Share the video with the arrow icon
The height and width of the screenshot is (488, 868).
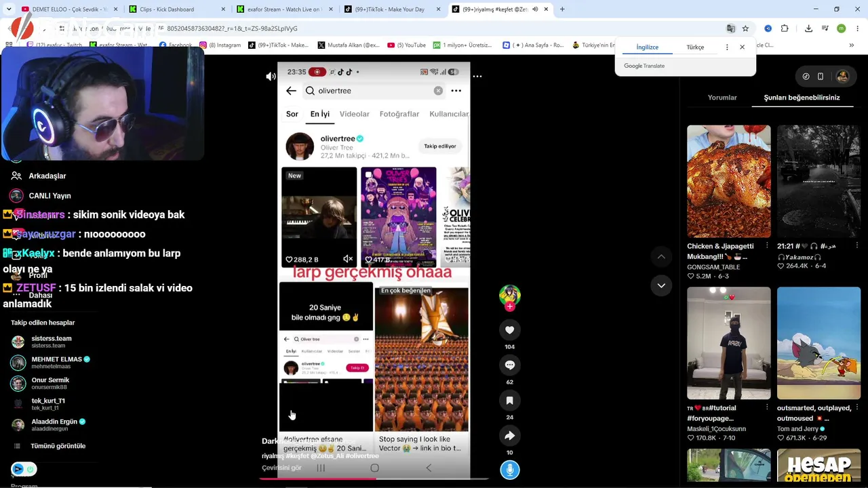[510, 436]
